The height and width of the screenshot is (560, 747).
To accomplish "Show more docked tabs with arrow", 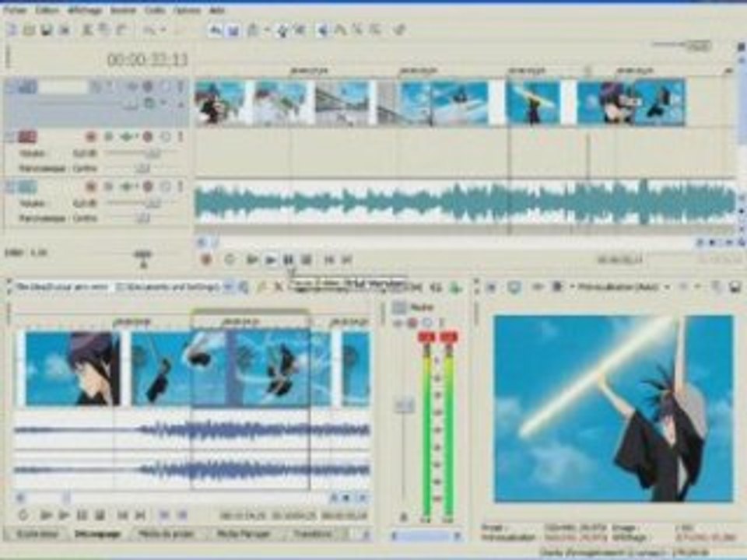I will [x=366, y=535].
